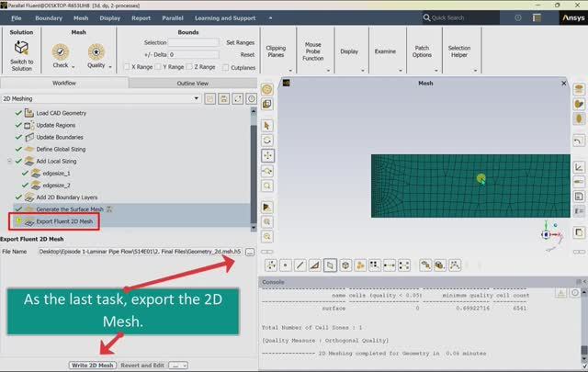Click the Write 2D Mesh button

(x=92, y=366)
